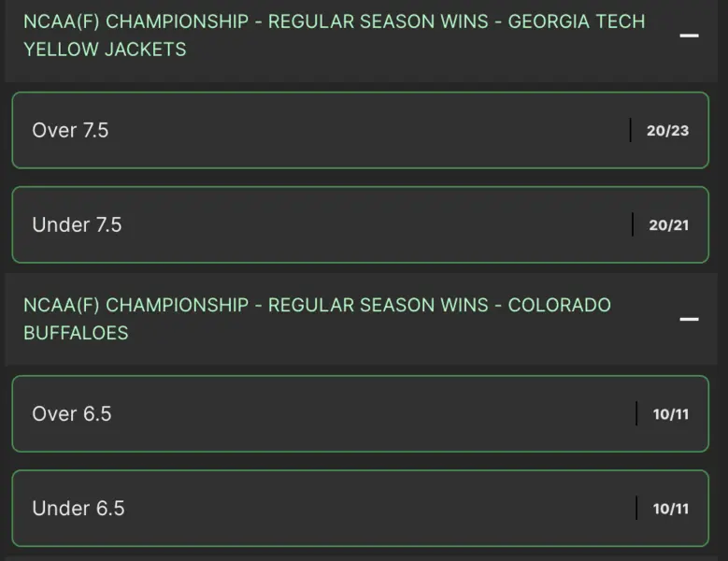Click the divider bar beside 20/21 odds

[633, 224]
